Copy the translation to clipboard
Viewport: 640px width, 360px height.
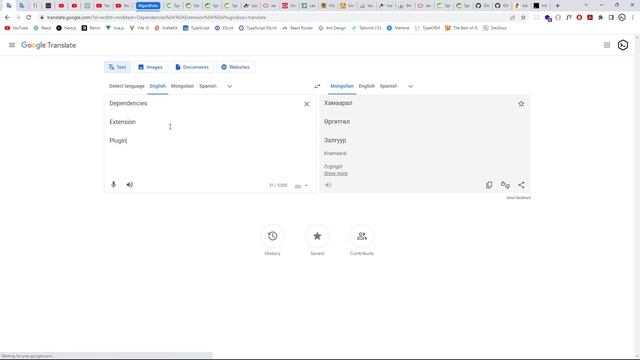[489, 185]
